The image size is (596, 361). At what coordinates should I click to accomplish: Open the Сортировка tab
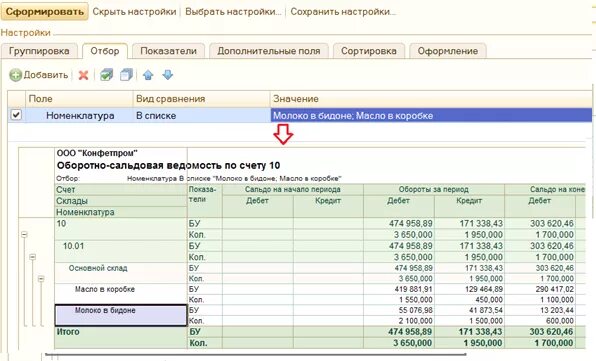369,51
